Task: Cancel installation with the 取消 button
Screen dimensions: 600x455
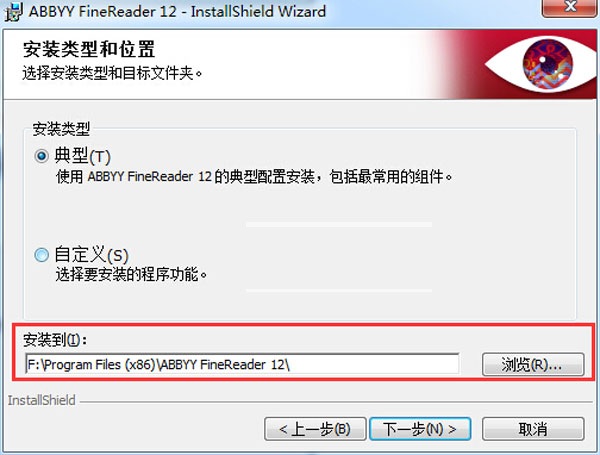Action: (533, 429)
